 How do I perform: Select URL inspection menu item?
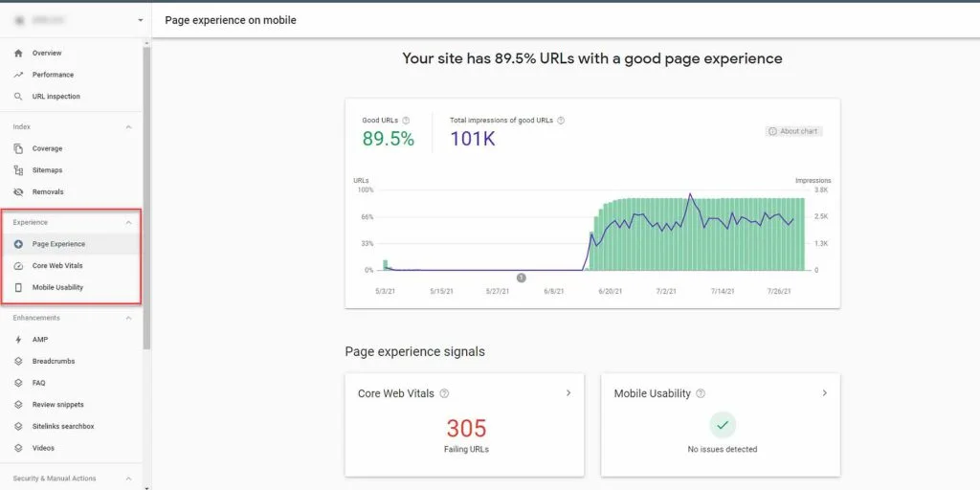pyautogui.click(x=71, y=97)
